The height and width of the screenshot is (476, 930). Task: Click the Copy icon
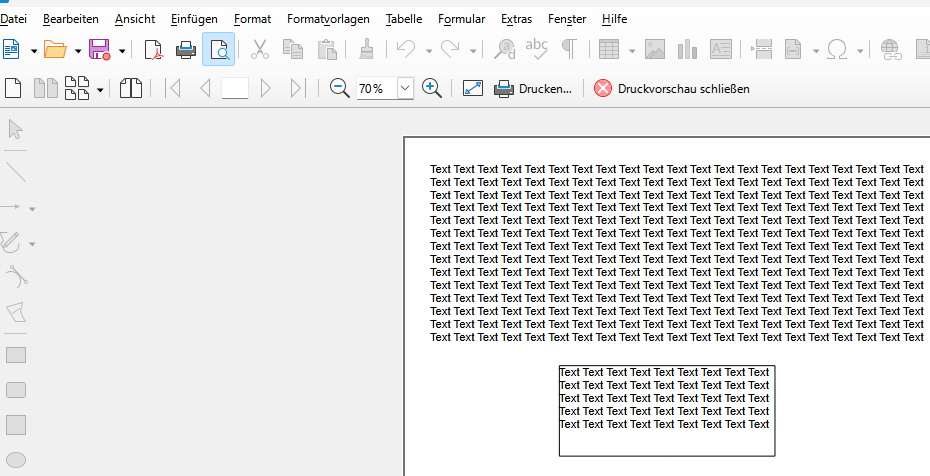293,50
